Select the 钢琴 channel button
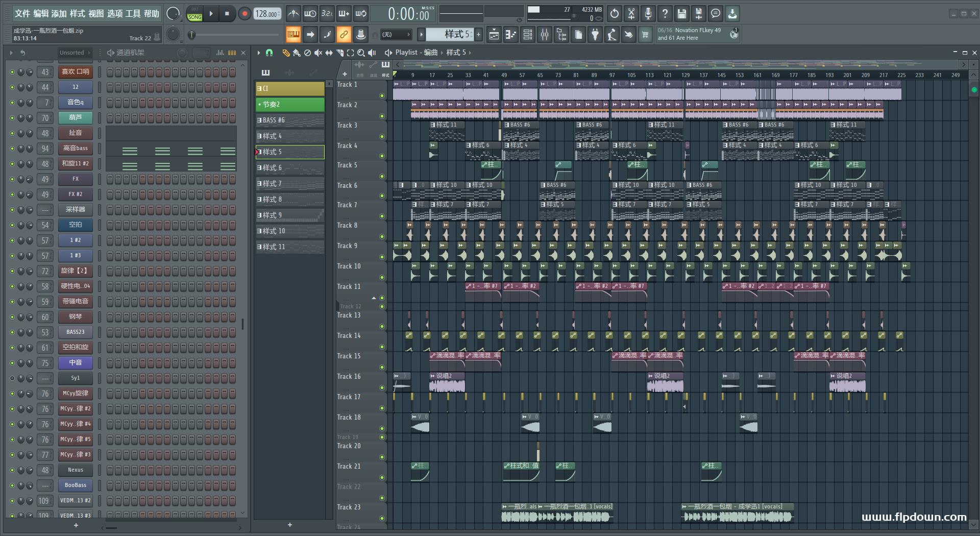This screenshot has height=536, width=980. [76, 317]
